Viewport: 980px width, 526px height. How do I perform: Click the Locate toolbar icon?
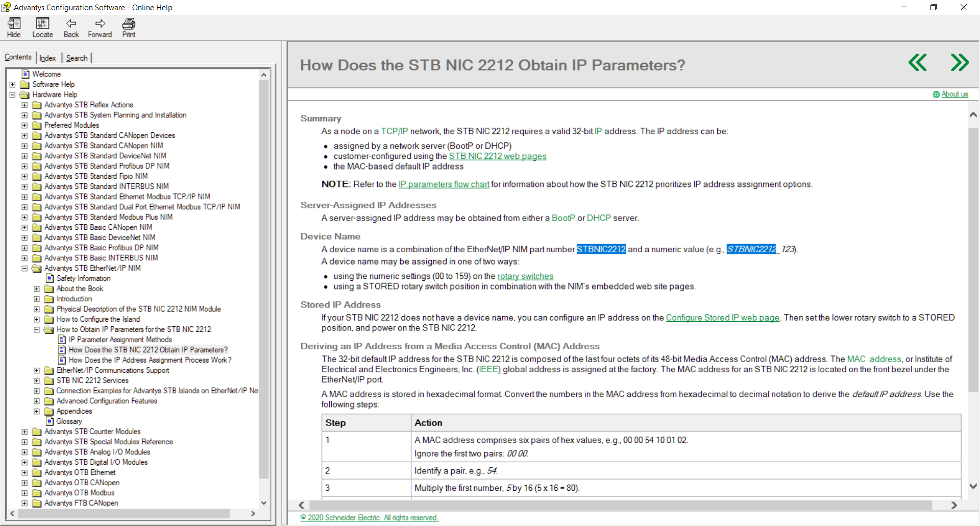42,23
